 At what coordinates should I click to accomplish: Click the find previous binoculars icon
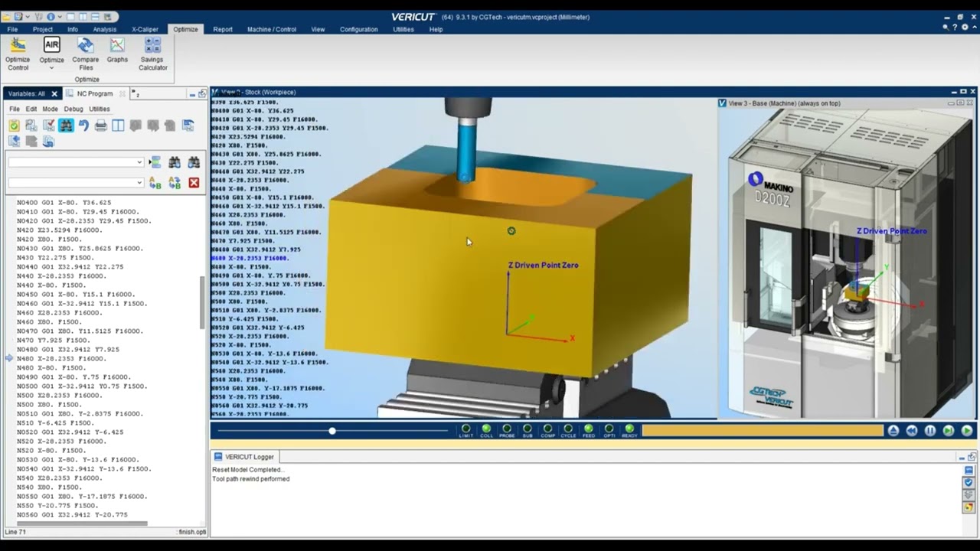[194, 162]
